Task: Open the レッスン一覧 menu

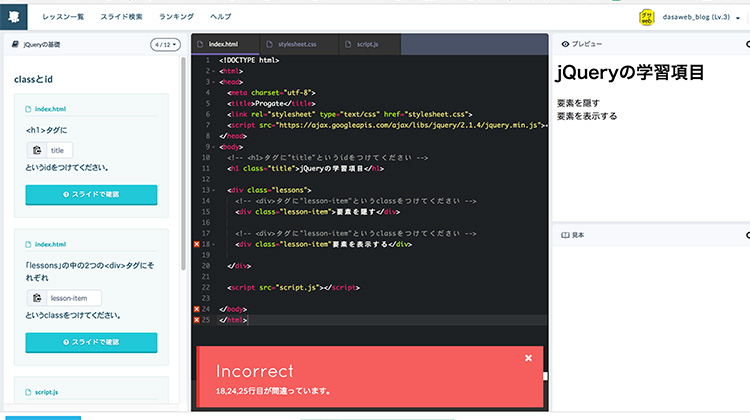Action: 63,17
